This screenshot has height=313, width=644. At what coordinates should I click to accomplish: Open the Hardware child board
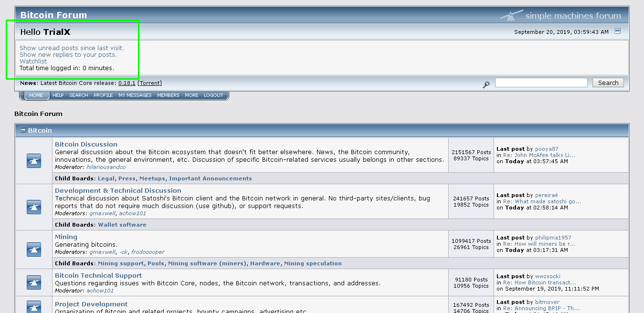[x=265, y=263]
